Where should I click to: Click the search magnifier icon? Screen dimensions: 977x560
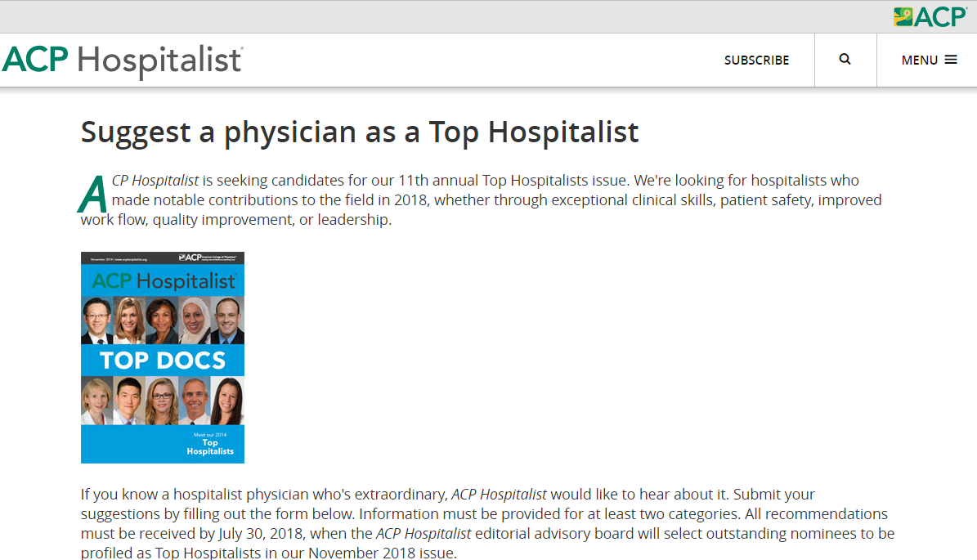(845, 59)
